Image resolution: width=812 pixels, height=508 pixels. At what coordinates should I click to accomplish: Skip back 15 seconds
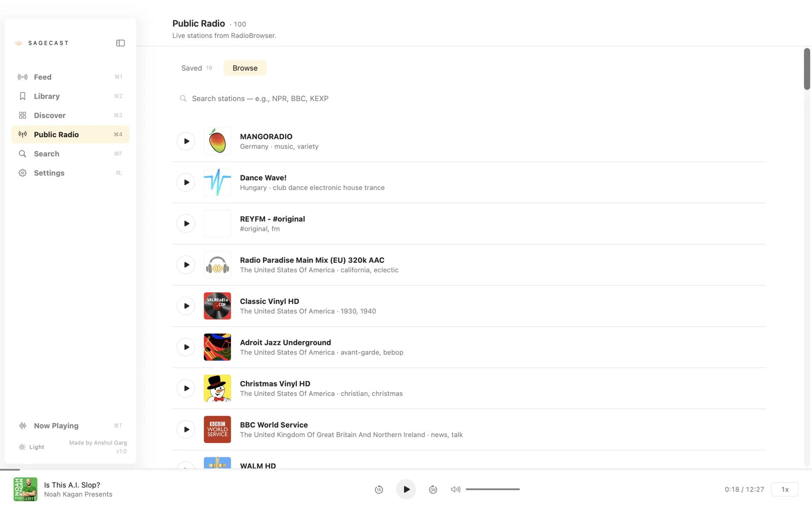click(379, 489)
